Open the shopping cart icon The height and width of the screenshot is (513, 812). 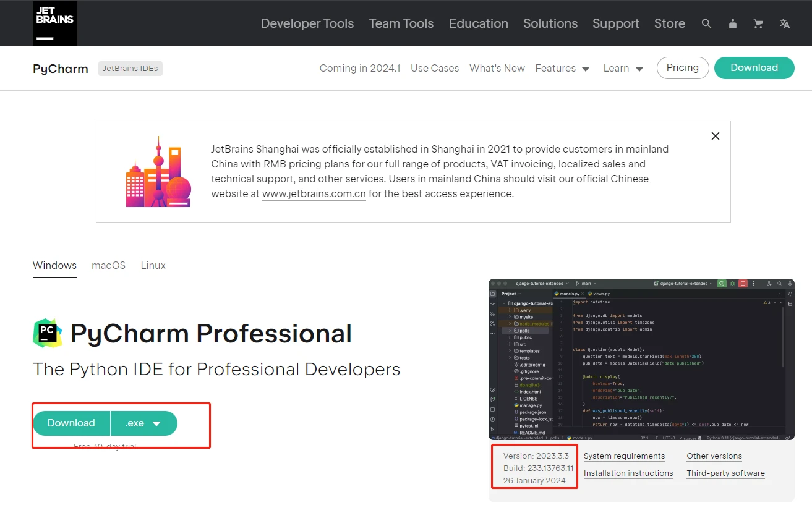(x=758, y=23)
